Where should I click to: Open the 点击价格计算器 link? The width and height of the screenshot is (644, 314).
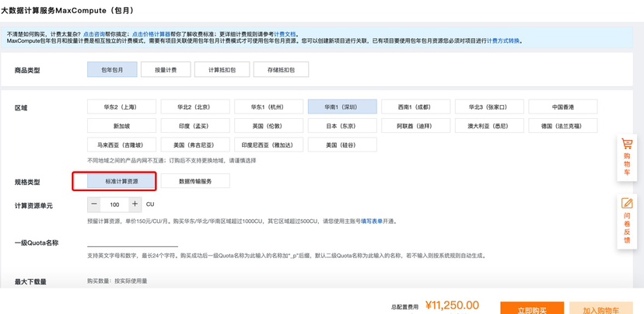coord(151,34)
